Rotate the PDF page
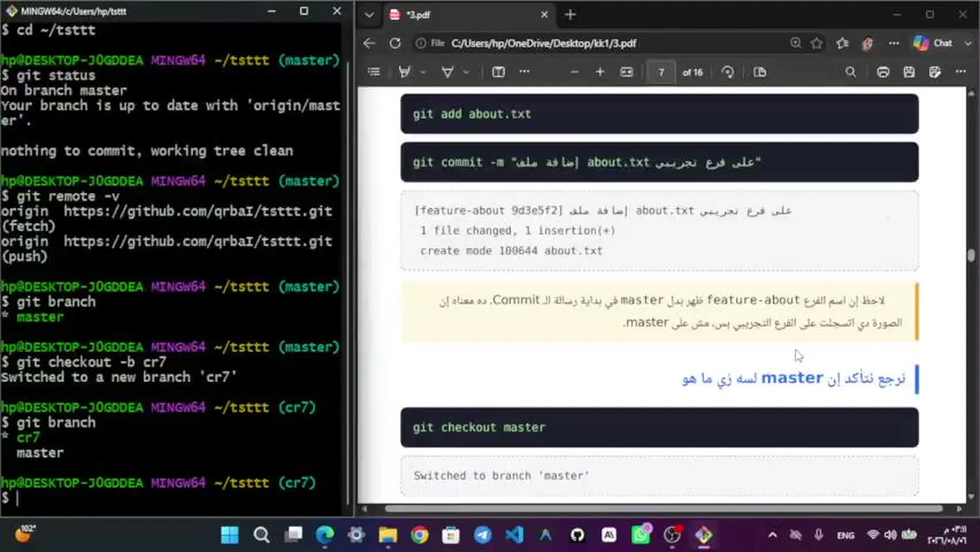This screenshot has height=552, width=980. 728,72
